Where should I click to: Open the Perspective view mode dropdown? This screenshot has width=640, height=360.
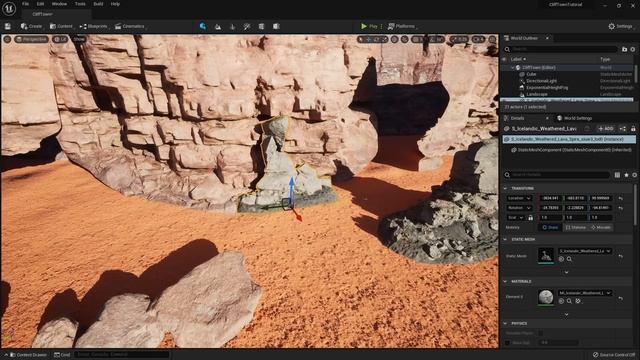pos(32,39)
